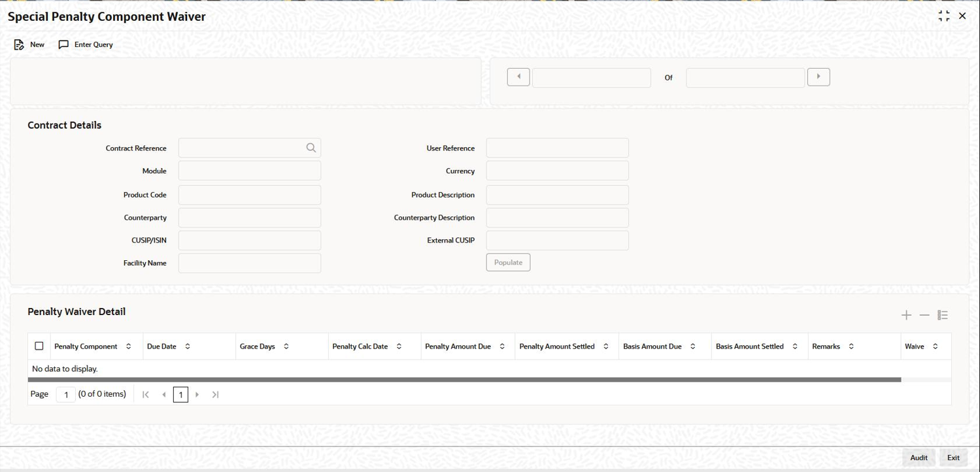Jump to last page of table
The width and height of the screenshot is (980, 472).
(x=215, y=394)
